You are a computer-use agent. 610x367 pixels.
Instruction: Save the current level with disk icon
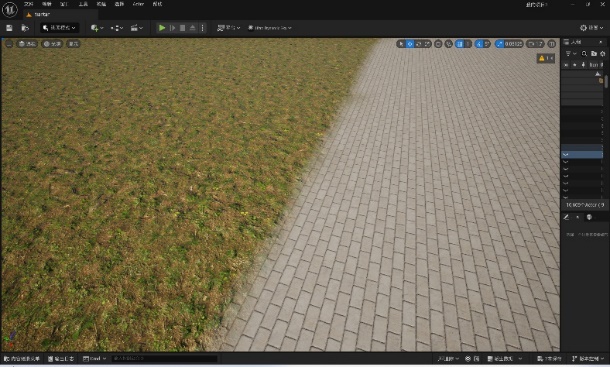9,28
